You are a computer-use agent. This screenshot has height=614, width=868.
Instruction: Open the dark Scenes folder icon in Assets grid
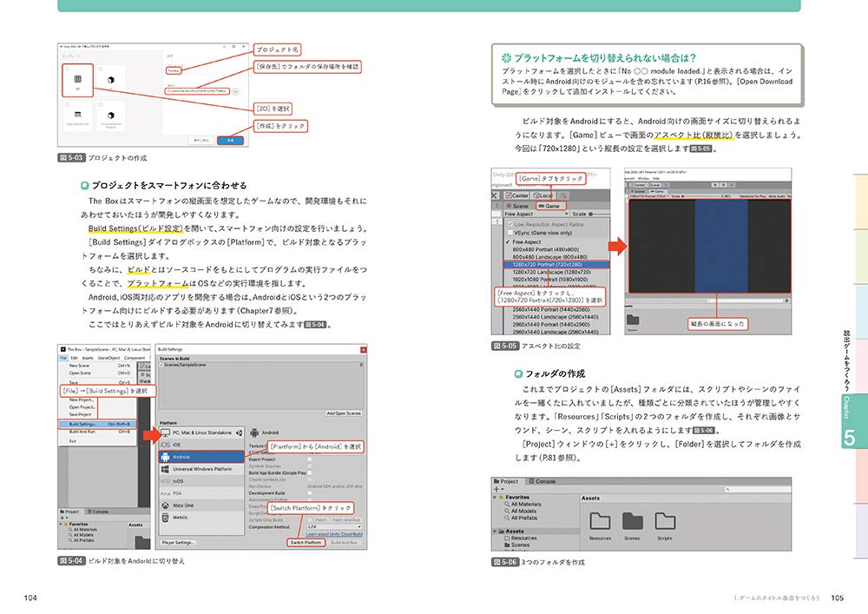tap(632, 521)
